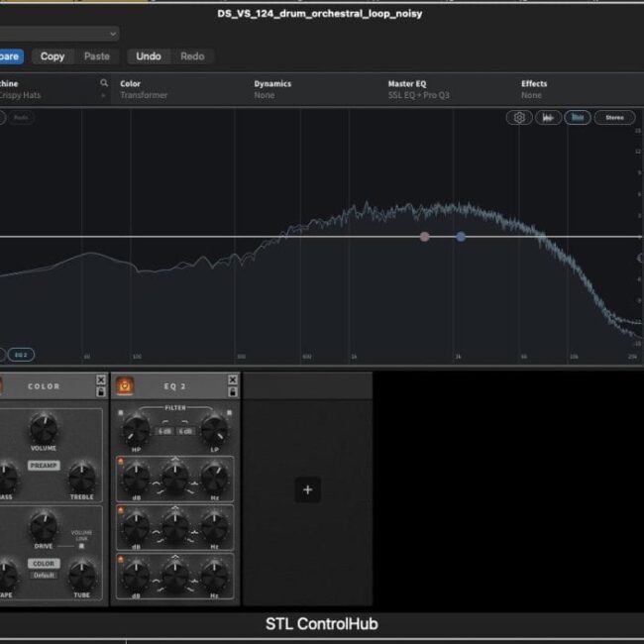
Task: Click the Undo button
Action: pyautogui.click(x=149, y=56)
